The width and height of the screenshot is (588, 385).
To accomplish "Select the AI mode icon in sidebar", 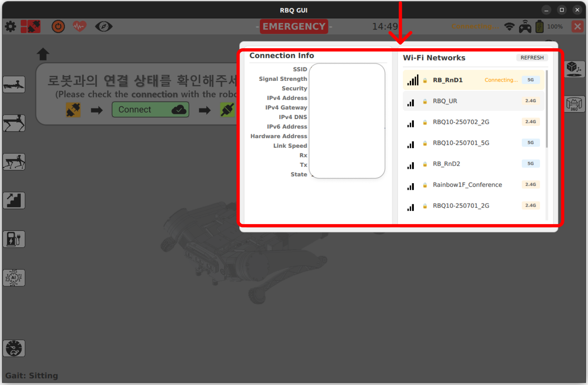I will pyautogui.click(x=14, y=278).
